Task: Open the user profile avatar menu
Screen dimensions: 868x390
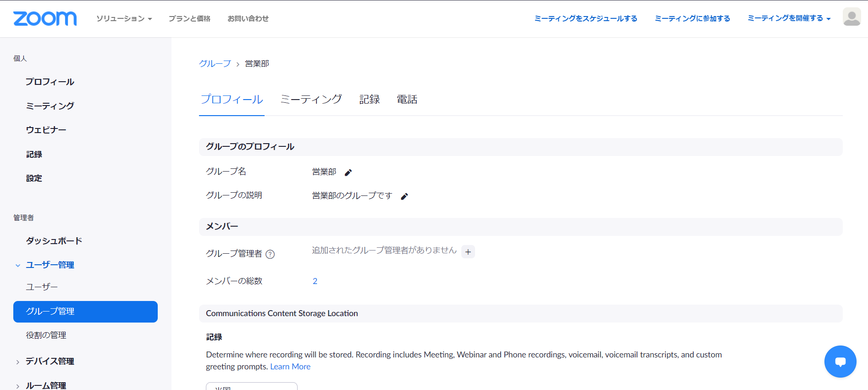Action: tap(851, 17)
